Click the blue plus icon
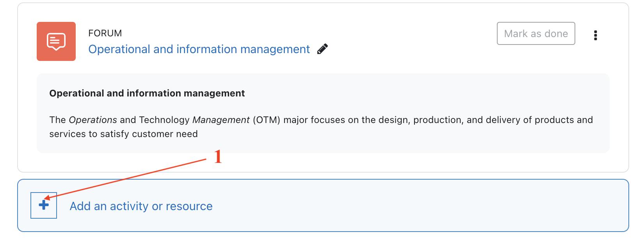Viewport: 644px width, 239px height. (x=44, y=205)
